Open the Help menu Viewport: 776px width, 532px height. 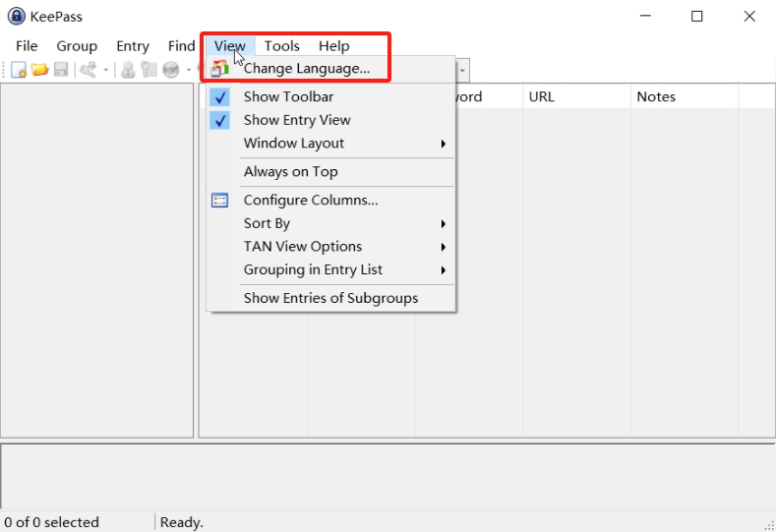[334, 46]
